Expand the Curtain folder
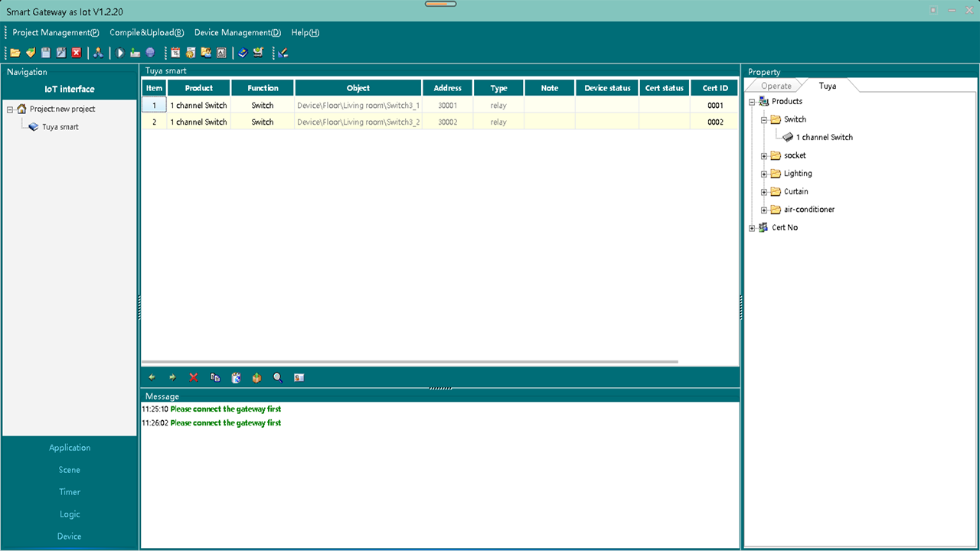Image resolution: width=980 pixels, height=551 pixels. pyautogui.click(x=764, y=192)
